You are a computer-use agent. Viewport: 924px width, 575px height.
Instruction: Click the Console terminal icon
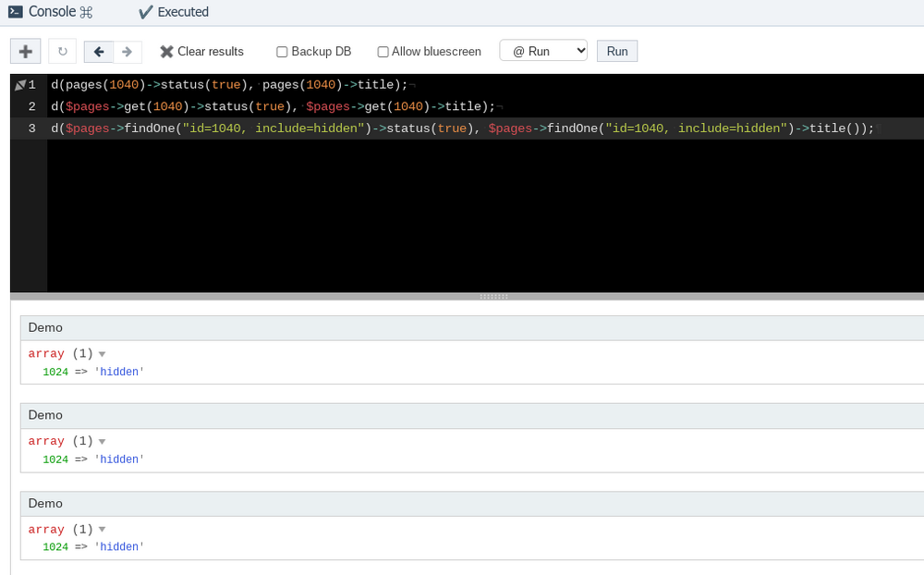(x=16, y=12)
